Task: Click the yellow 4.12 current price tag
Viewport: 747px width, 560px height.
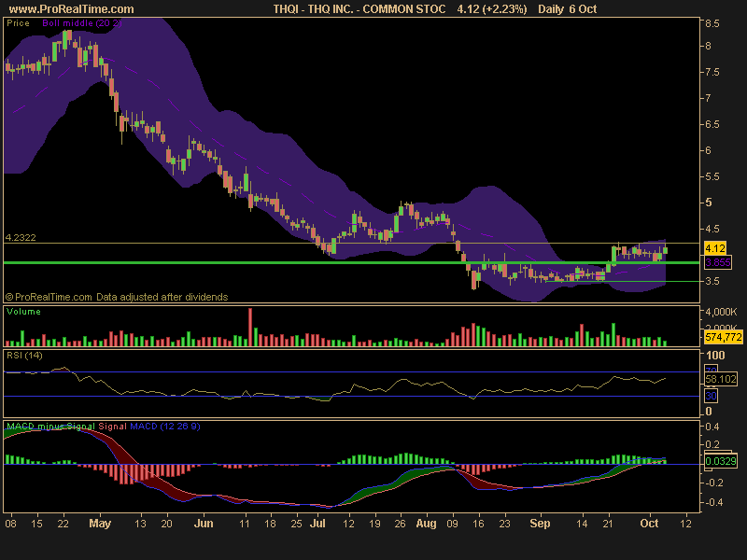Action: [x=714, y=248]
